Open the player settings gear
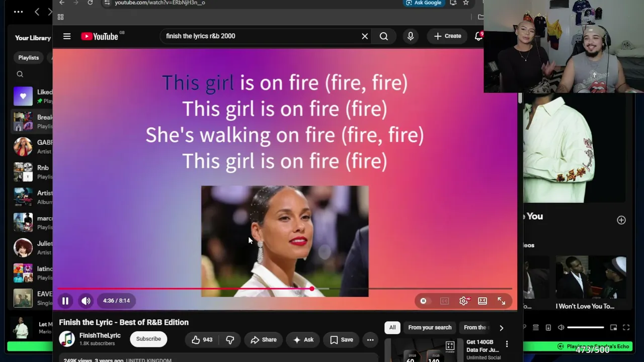644x362 pixels. 463,301
